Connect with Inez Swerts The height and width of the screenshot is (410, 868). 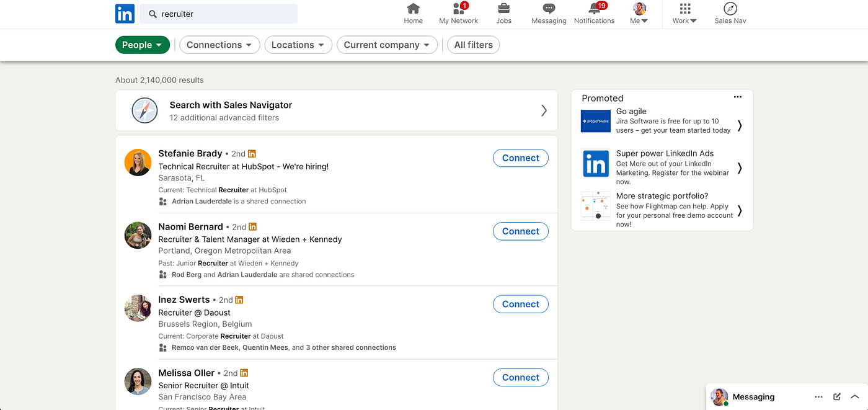(521, 304)
